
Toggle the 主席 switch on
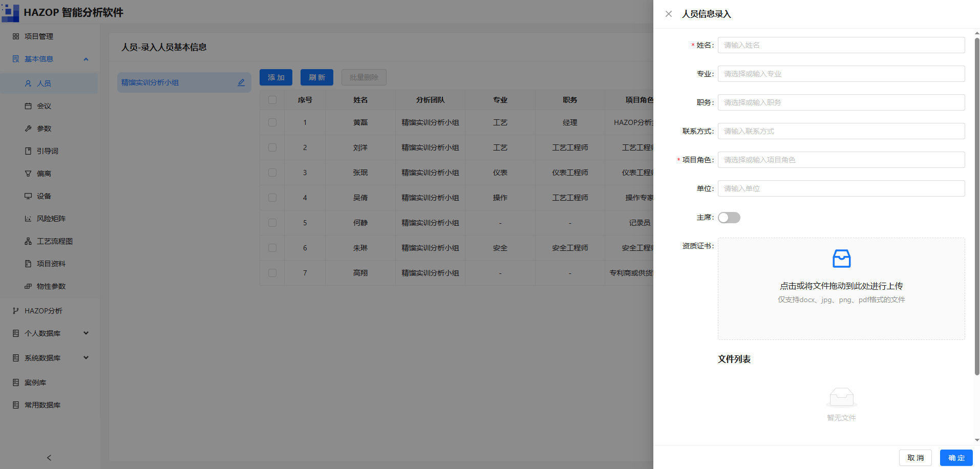729,218
